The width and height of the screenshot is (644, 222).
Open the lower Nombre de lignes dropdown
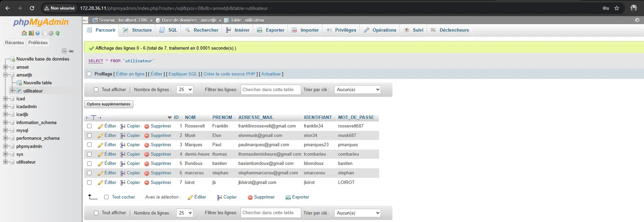coord(185,213)
